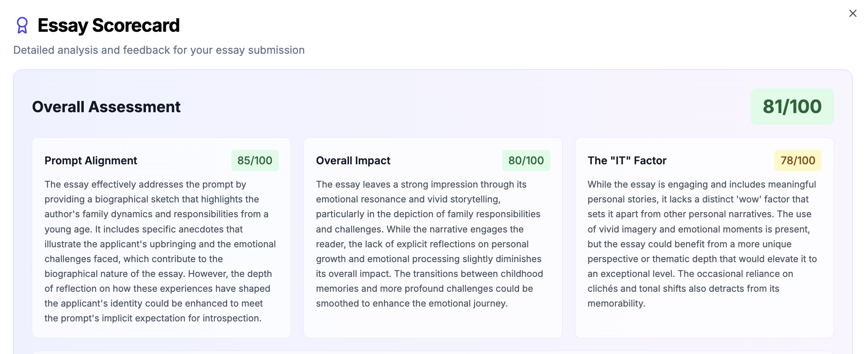Image resolution: width=868 pixels, height=354 pixels.
Task: Click the partially visible panel at the bottom
Action: click(x=434, y=352)
